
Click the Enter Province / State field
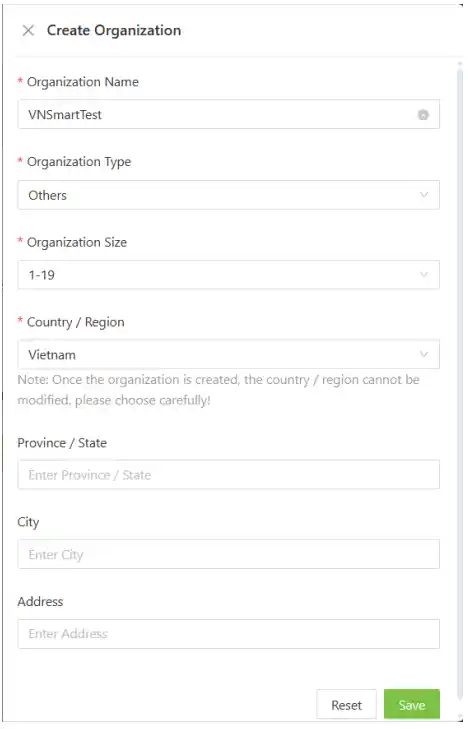point(228,475)
